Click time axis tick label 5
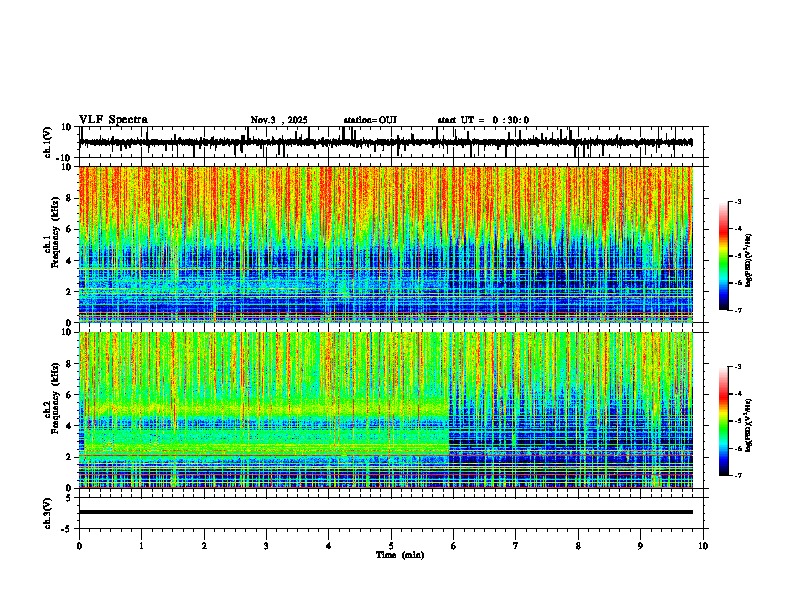 (x=391, y=546)
